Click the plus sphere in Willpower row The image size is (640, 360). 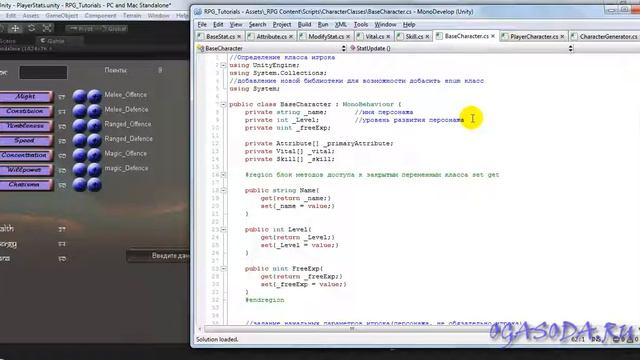pyautogui.click(x=94, y=170)
